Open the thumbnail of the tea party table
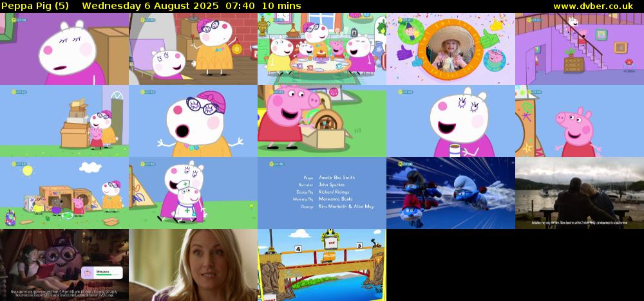Image resolution: width=644 pixels, height=301 pixels. [x=322, y=49]
